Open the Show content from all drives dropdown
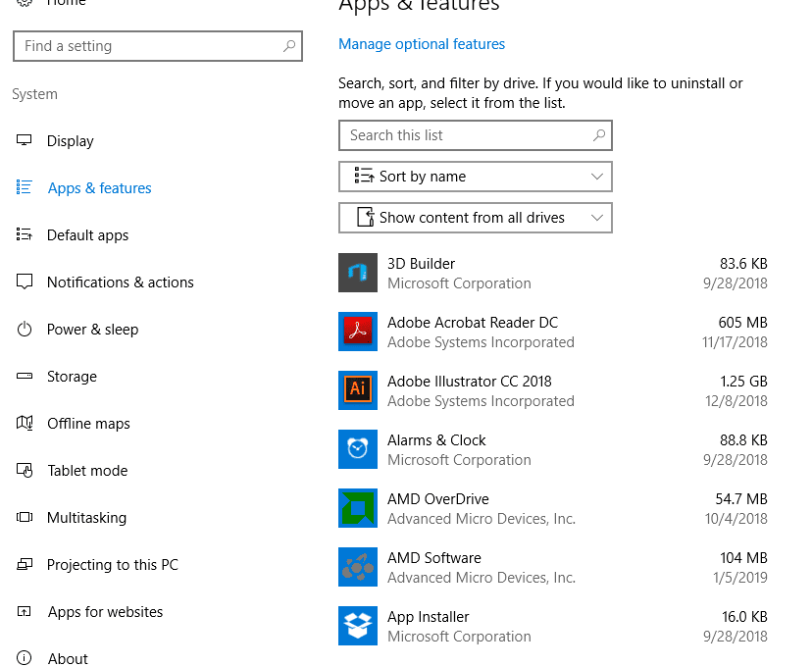Viewport: 812px width, 667px height. tap(476, 218)
